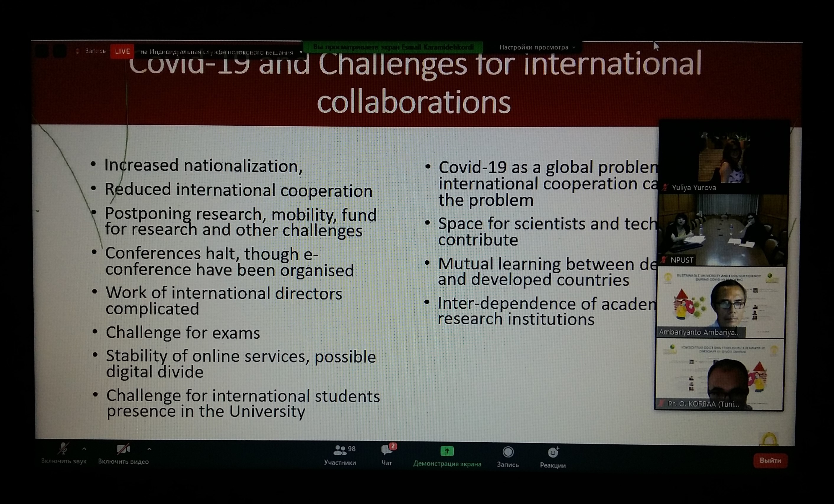Click the chat unread badge showing 2
Screen dimensions: 834x504
[392, 446]
